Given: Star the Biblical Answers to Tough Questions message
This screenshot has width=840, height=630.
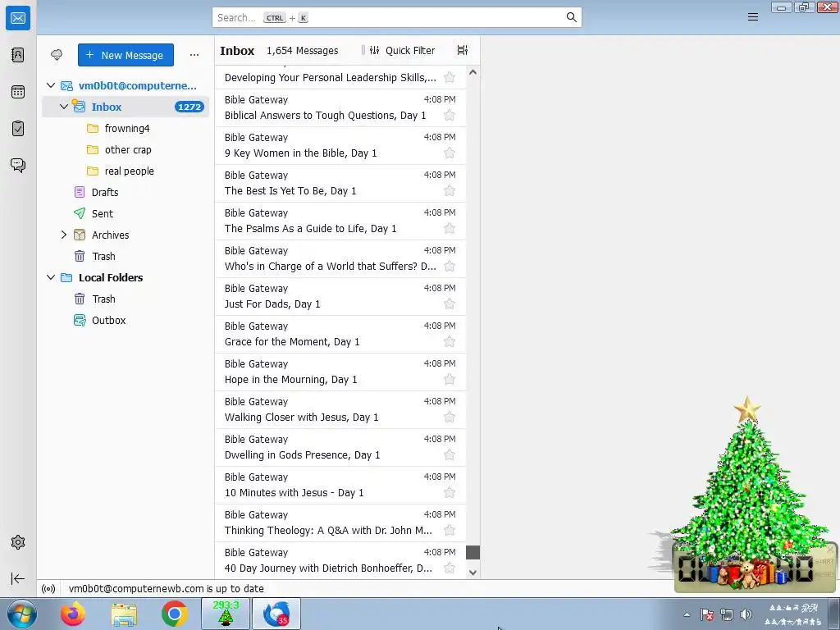Looking at the screenshot, I should click(x=450, y=115).
